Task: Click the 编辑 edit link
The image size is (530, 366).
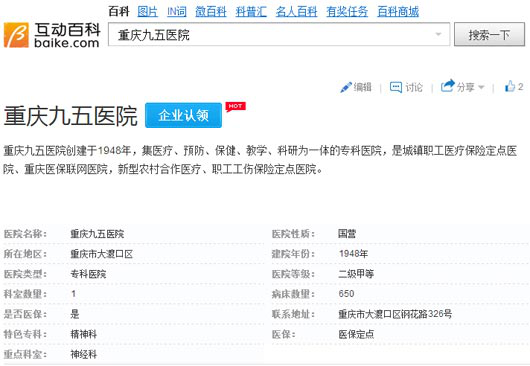Action: coord(362,87)
